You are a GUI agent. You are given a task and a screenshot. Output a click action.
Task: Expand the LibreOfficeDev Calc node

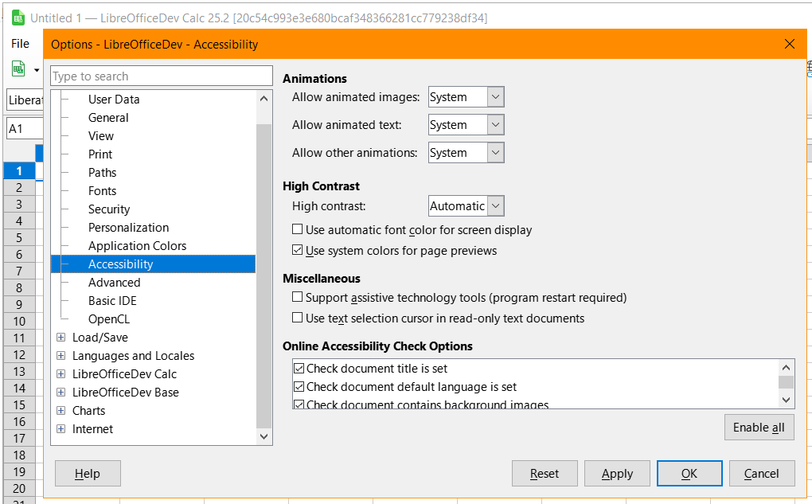click(x=61, y=374)
